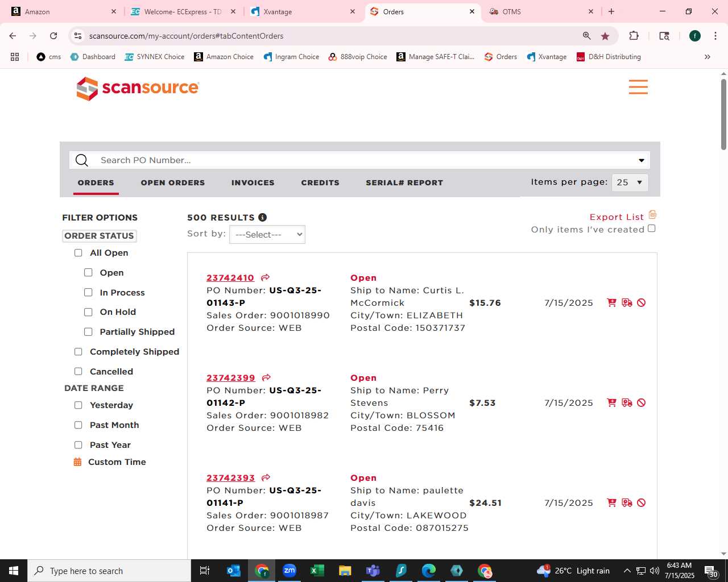
Task: Click the shipping truck icon for the $15.76 order
Action: coord(627,303)
